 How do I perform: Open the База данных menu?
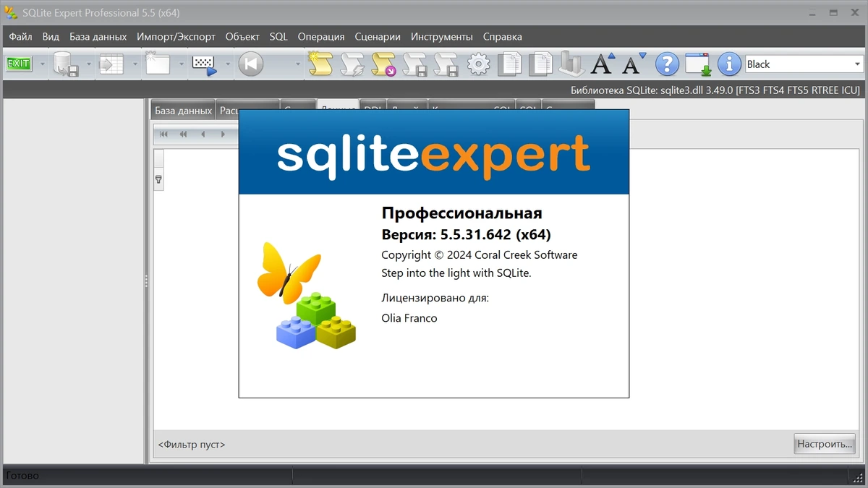click(x=98, y=37)
